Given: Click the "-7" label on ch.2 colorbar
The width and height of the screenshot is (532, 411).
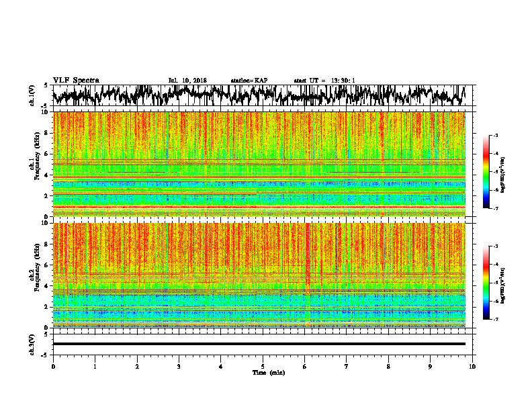Looking at the screenshot, I should pyautogui.click(x=495, y=319).
